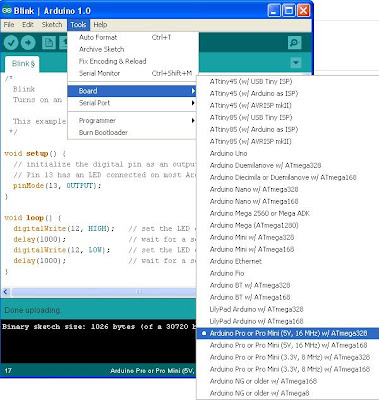
Task: Select LilyPad Arduino w/ ATmega168
Action: (288, 322)
